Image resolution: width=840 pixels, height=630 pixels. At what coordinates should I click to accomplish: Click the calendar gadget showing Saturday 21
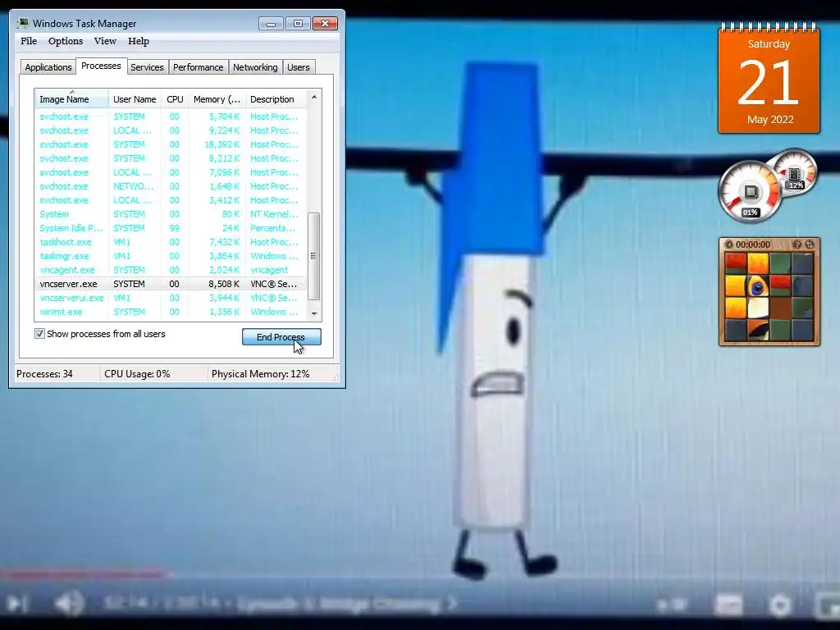coord(769,79)
